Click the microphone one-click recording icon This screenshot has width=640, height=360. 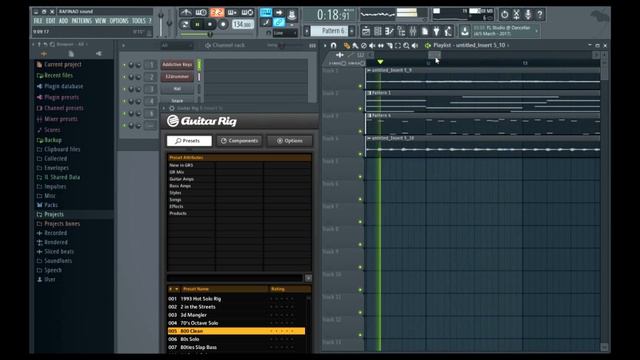tap(528, 15)
